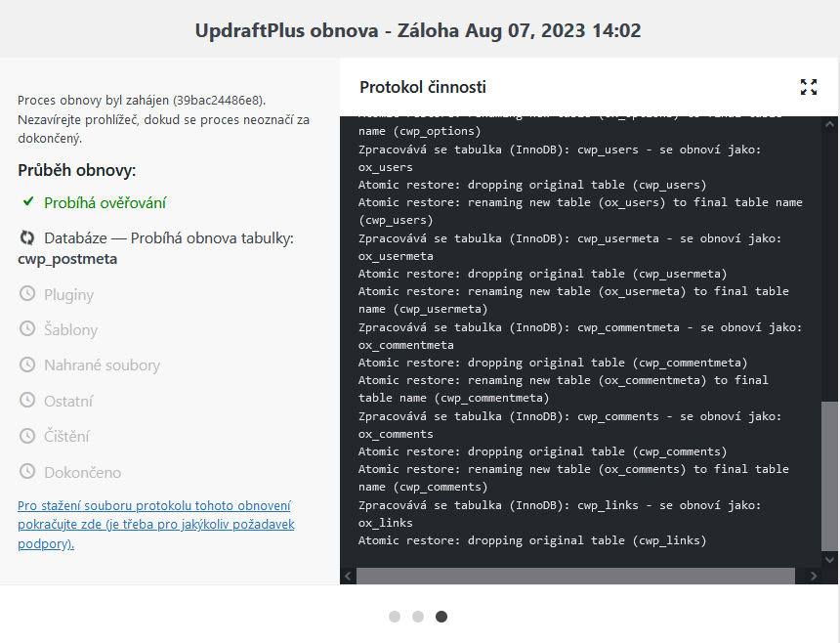Click the cwp_postmeta table name
This screenshot has width=840, height=643.
click(67, 259)
